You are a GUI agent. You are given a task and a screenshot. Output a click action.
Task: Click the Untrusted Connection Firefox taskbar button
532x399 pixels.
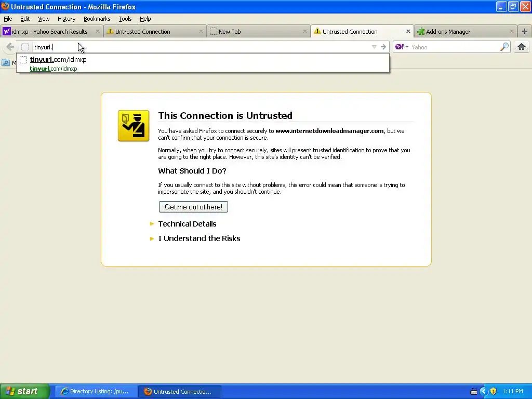[x=180, y=391]
